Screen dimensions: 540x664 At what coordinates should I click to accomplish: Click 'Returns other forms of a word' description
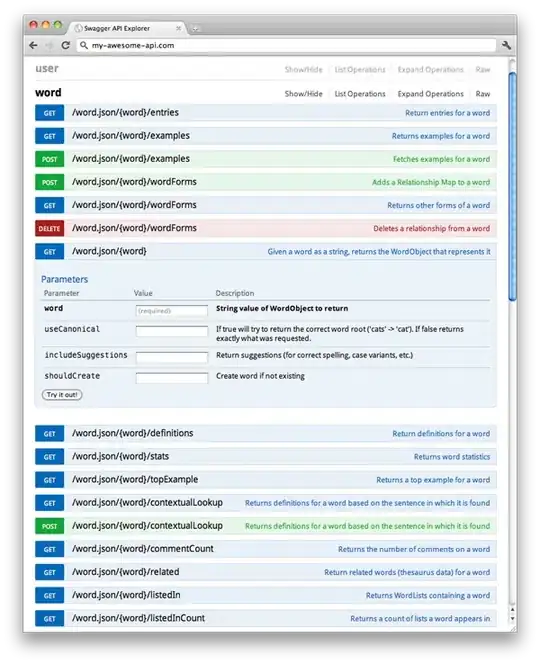pyautogui.click(x=438, y=205)
